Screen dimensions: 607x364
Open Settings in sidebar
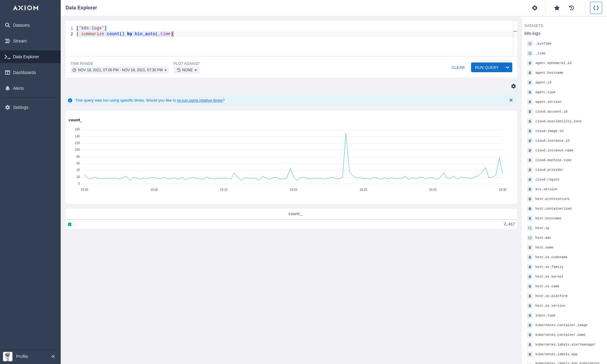click(20, 107)
